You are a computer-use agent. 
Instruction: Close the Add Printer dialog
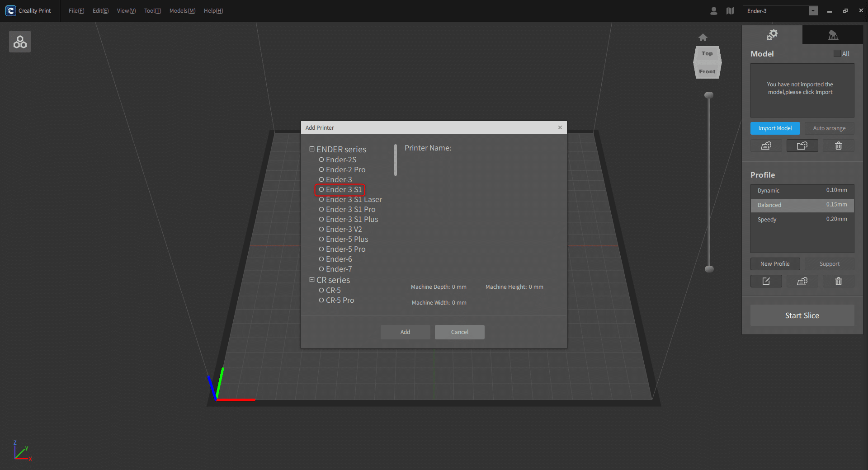[560, 127]
